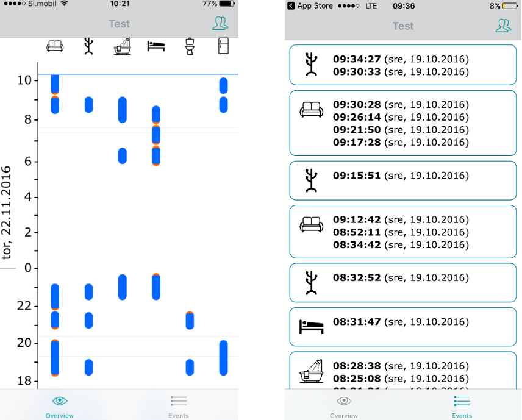
Task: Tap the bed icon in overview header
Action: point(156,46)
